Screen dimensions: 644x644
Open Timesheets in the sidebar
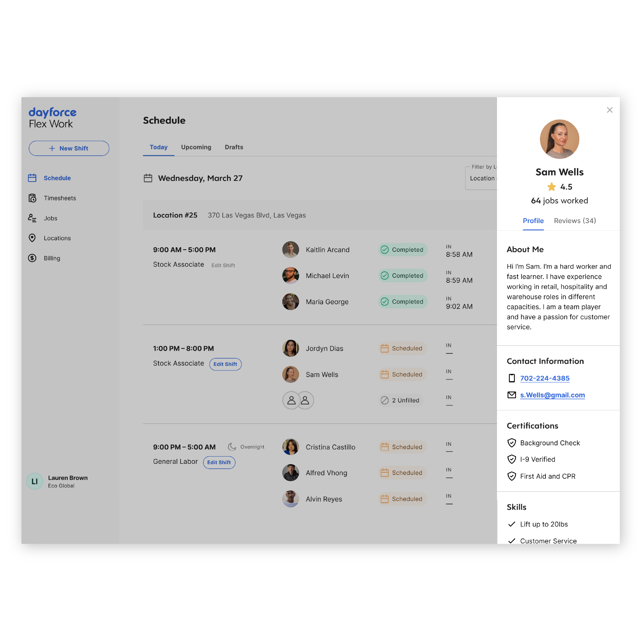60,198
